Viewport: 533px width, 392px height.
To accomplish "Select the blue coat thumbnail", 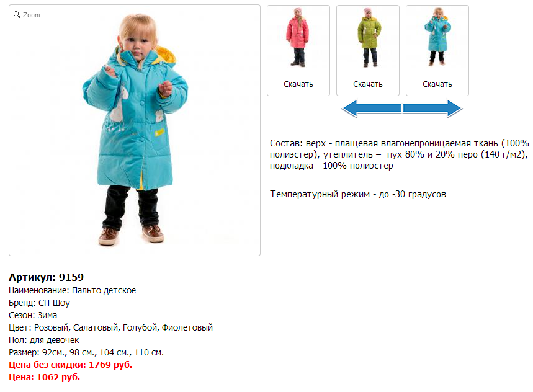I will [x=437, y=37].
